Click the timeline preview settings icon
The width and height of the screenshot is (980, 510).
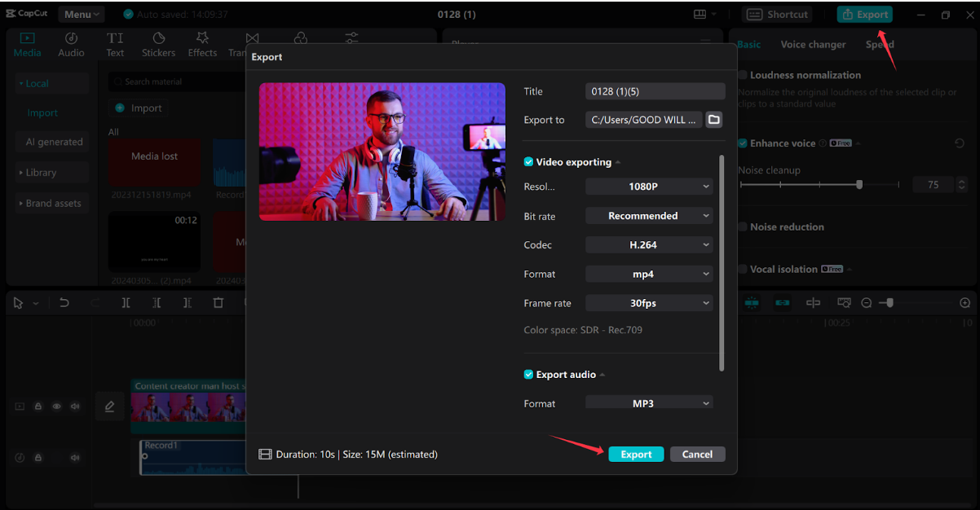pos(844,303)
